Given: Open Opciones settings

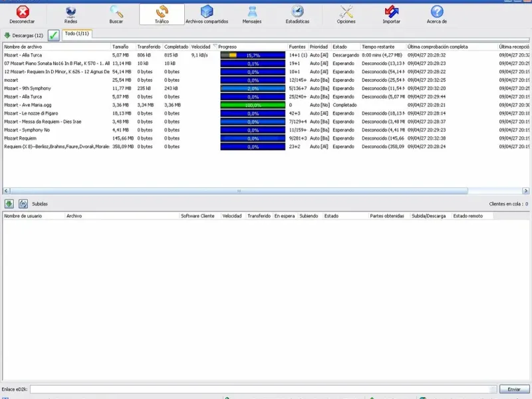Looking at the screenshot, I should pyautogui.click(x=346, y=15).
